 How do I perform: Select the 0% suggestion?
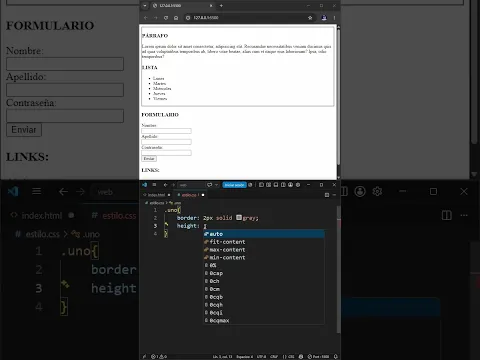(264, 265)
